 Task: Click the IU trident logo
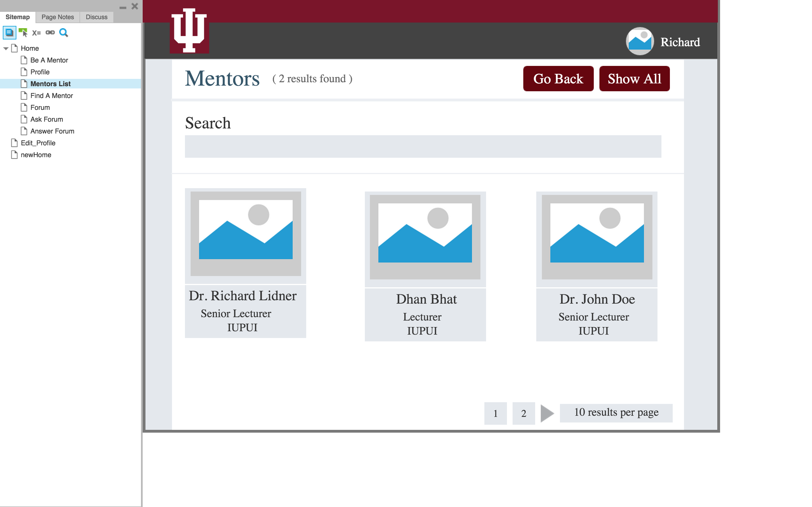[189, 31]
